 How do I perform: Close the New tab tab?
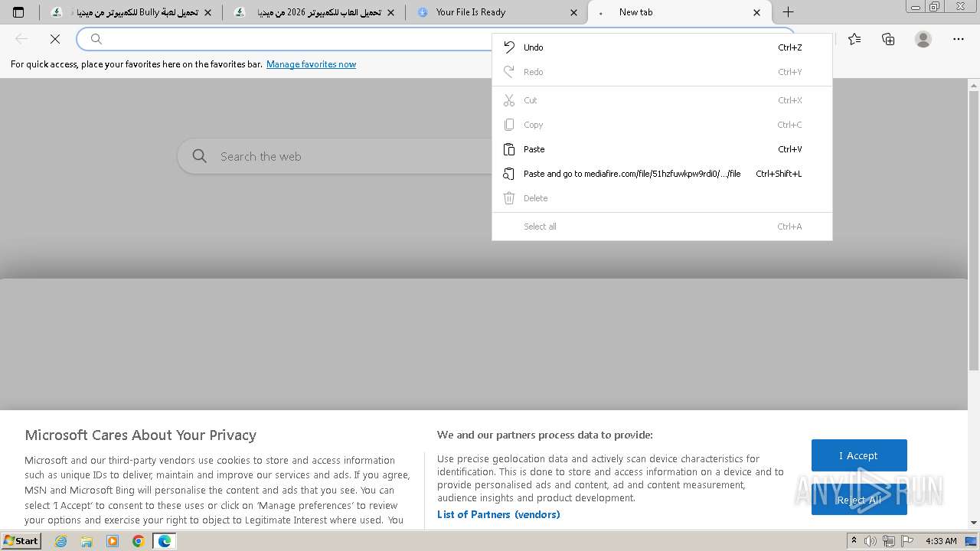tap(757, 12)
